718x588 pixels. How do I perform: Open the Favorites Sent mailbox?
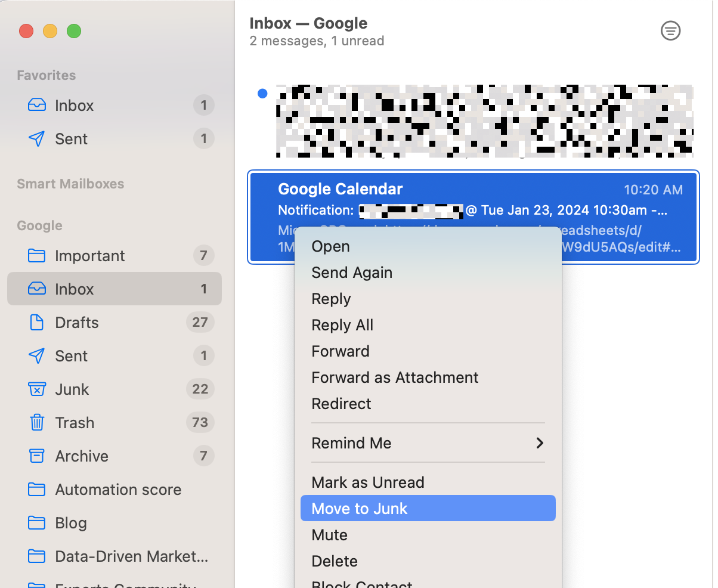tap(114, 139)
